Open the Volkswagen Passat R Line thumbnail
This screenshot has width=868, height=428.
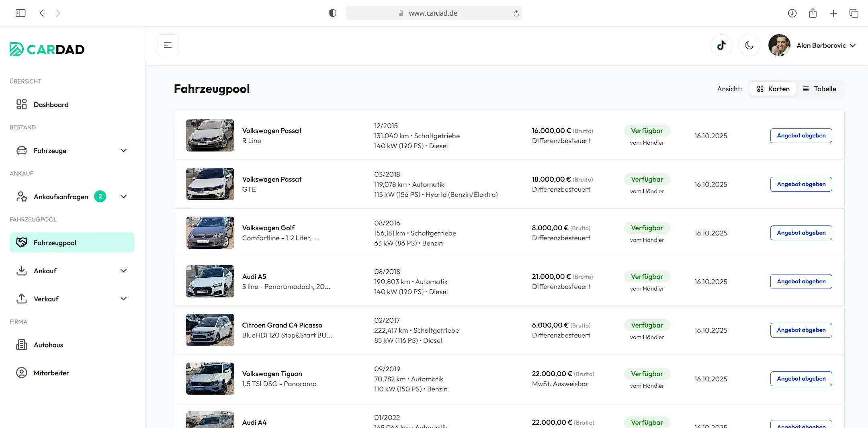[x=210, y=135]
